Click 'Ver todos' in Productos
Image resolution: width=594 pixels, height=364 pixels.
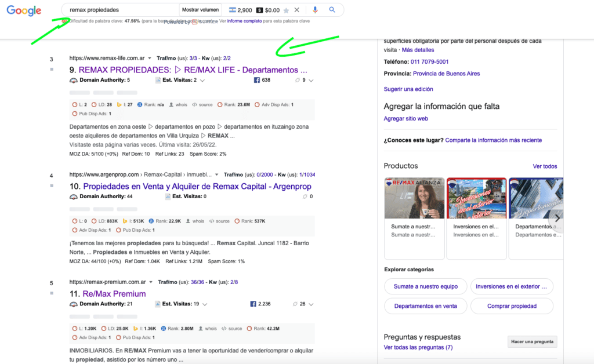545,166
